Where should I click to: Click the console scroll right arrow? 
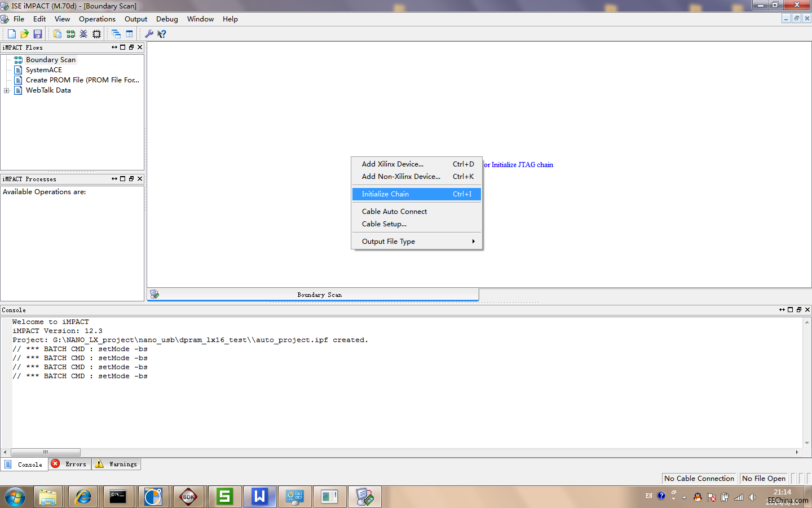pos(797,452)
